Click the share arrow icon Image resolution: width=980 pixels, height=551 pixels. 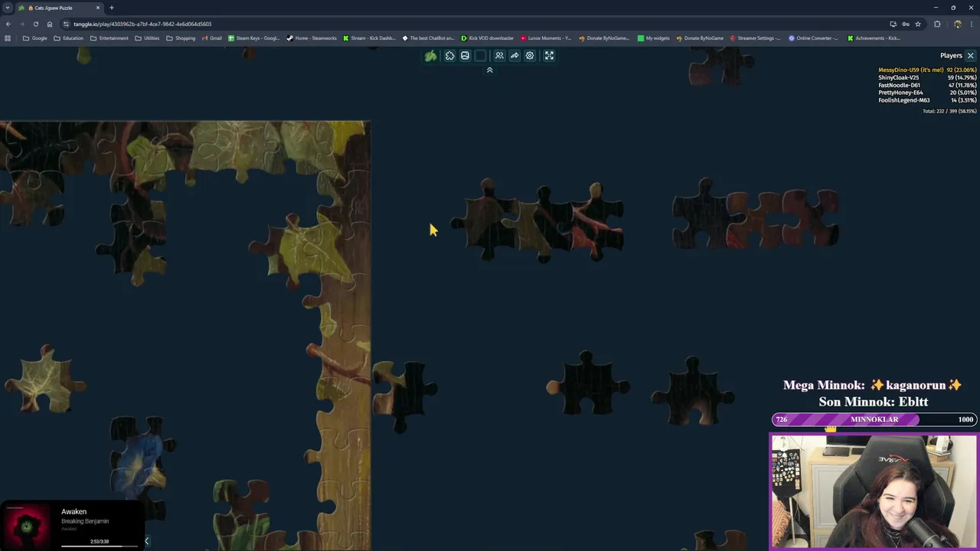(x=514, y=56)
